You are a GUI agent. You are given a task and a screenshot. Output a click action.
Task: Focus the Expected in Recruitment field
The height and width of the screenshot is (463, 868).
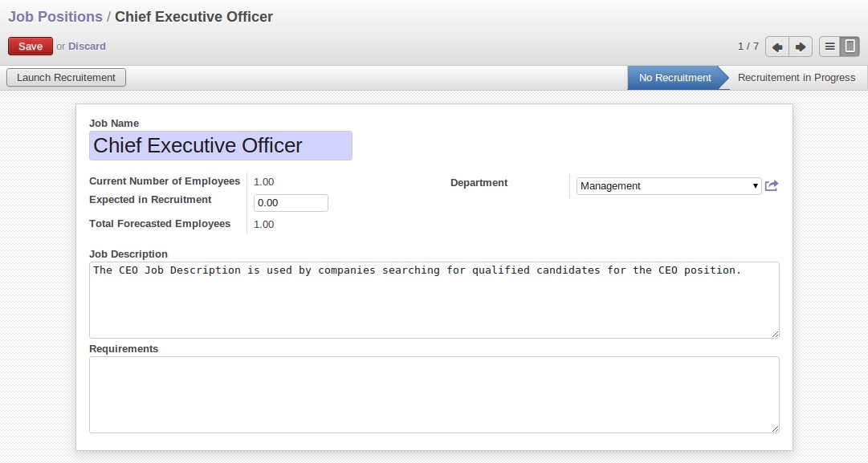tap(291, 203)
